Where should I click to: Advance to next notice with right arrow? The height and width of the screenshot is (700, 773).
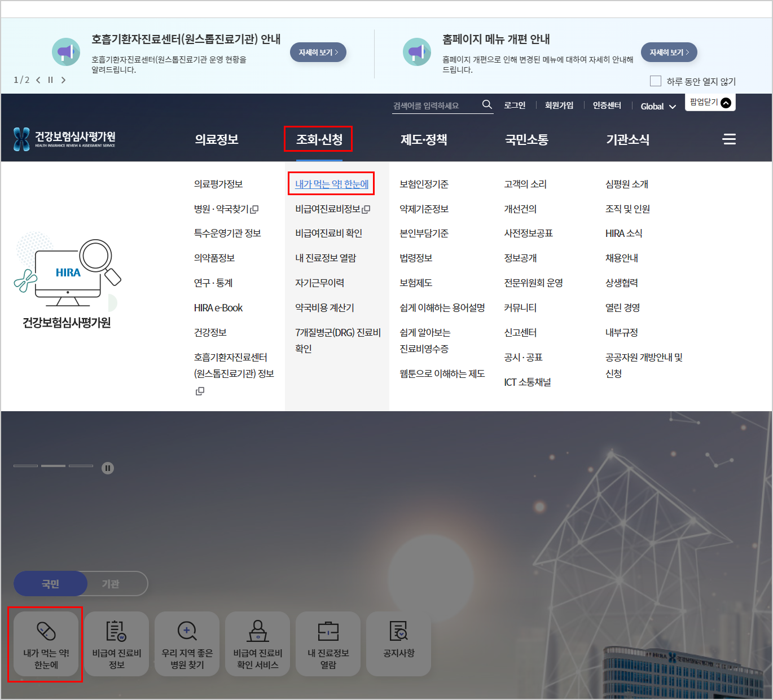63,80
